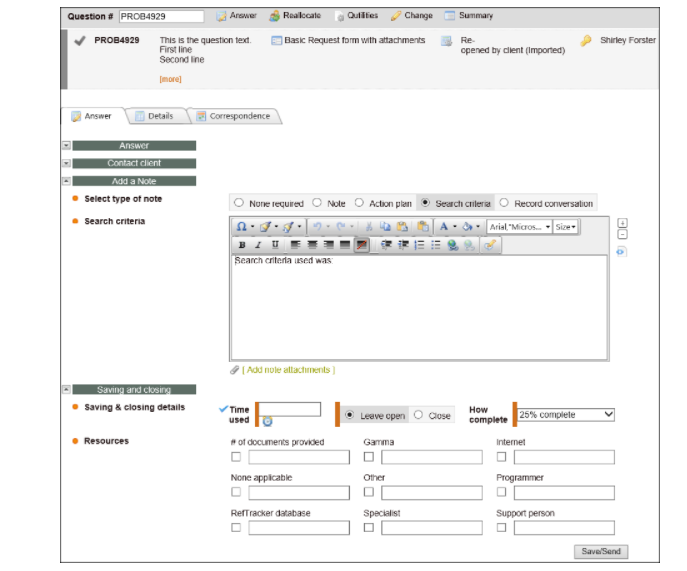Preview the note with the eye icon
This screenshot has width=687, height=571.
click(x=621, y=252)
